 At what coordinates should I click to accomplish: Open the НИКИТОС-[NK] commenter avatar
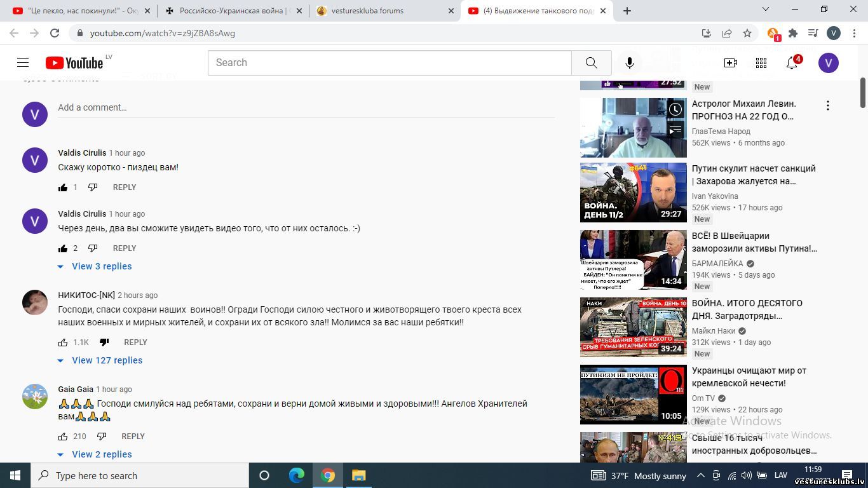[35, 302]
